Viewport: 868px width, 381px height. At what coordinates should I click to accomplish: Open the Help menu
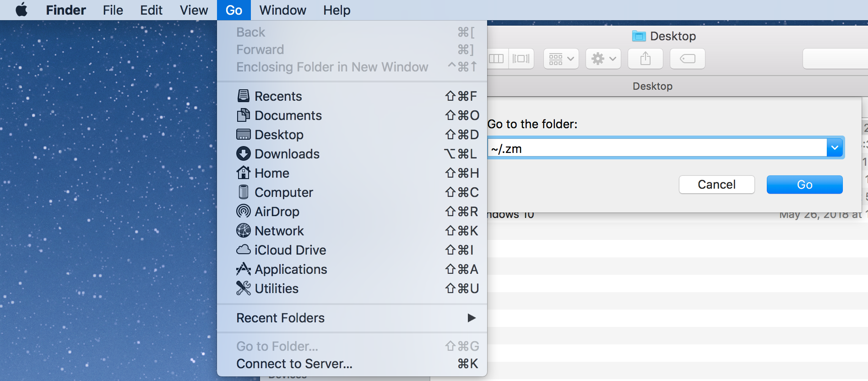336,10
